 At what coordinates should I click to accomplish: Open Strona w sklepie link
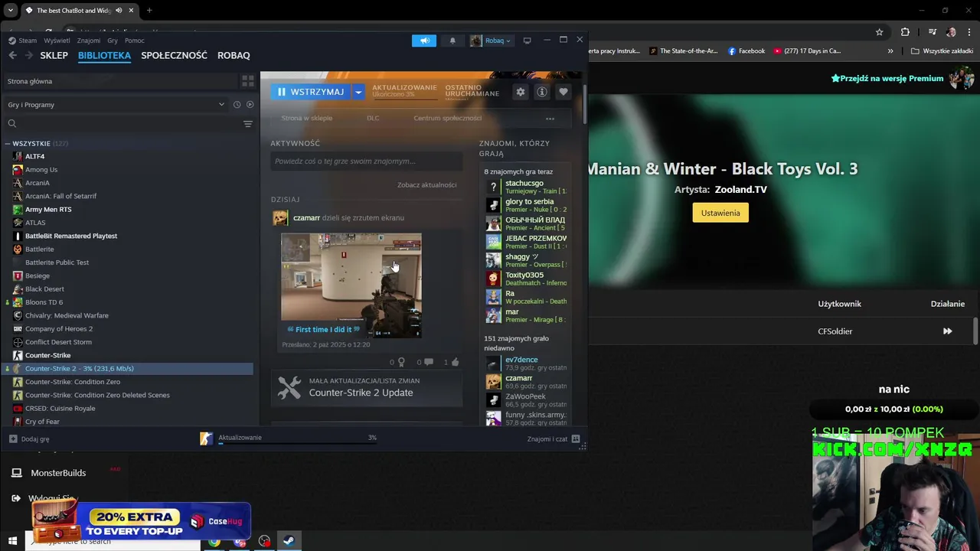(307, 119)
